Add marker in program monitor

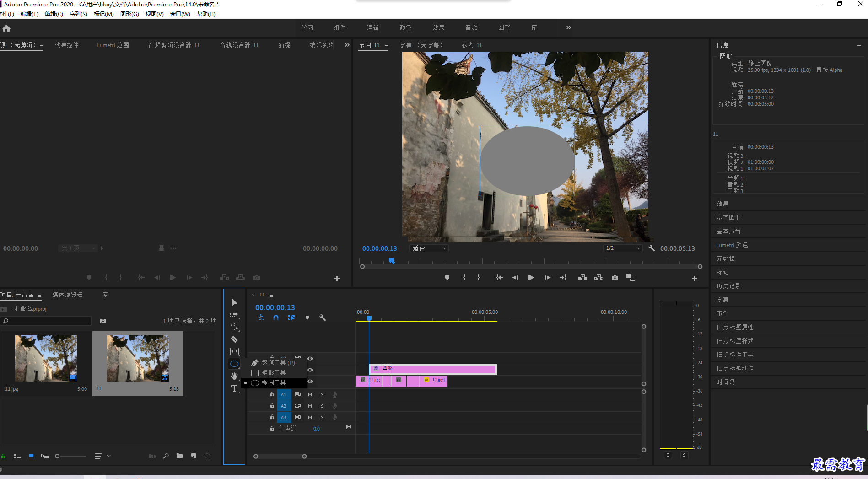[x=447, y=278]
